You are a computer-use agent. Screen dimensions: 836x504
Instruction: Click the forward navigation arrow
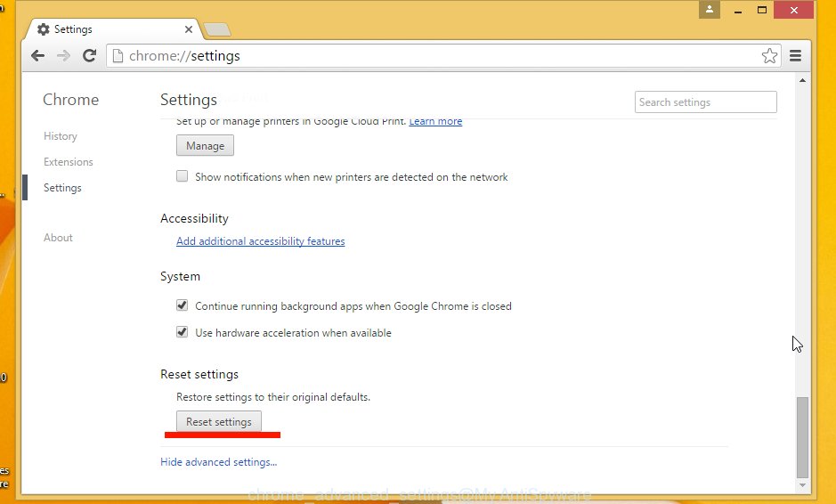[63, 55]
